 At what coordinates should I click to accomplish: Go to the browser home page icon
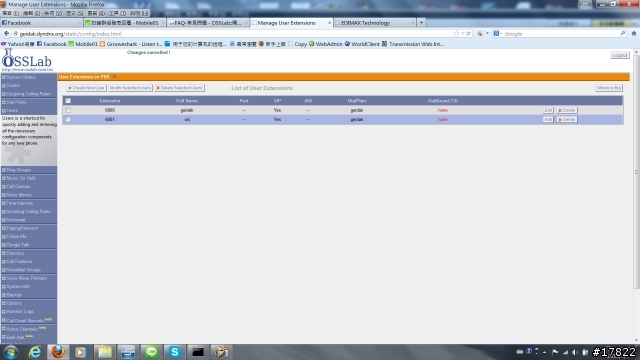pos(634,33)
